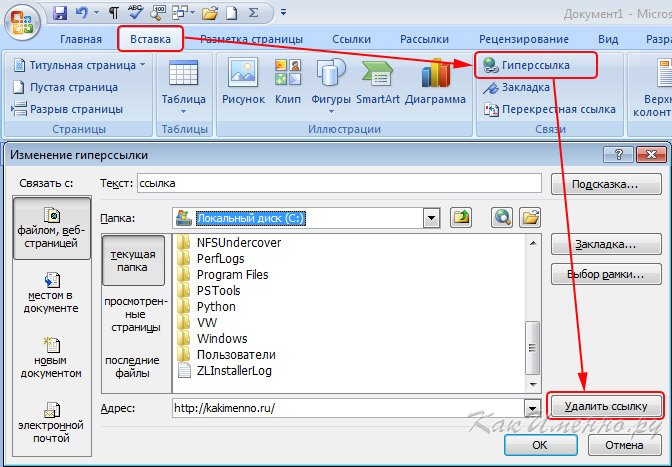Click the Удалить ссылку button
Screen dimensions: 672x467
pos(606,406)
